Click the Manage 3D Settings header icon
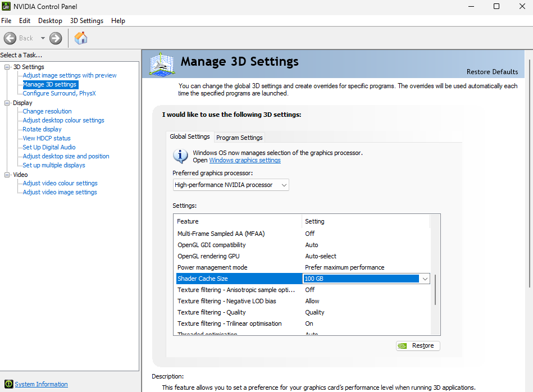 pyautogui.click(x=162, y=63)
